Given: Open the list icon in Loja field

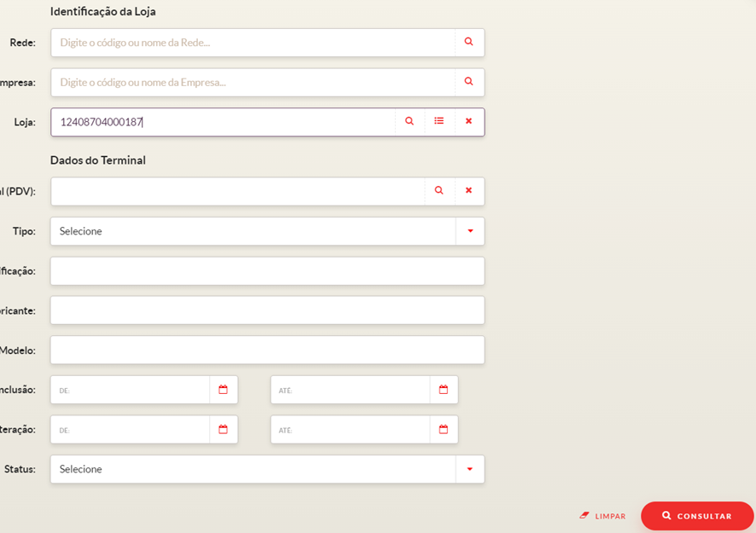Looking at the screenshot, I should [439, 121].
